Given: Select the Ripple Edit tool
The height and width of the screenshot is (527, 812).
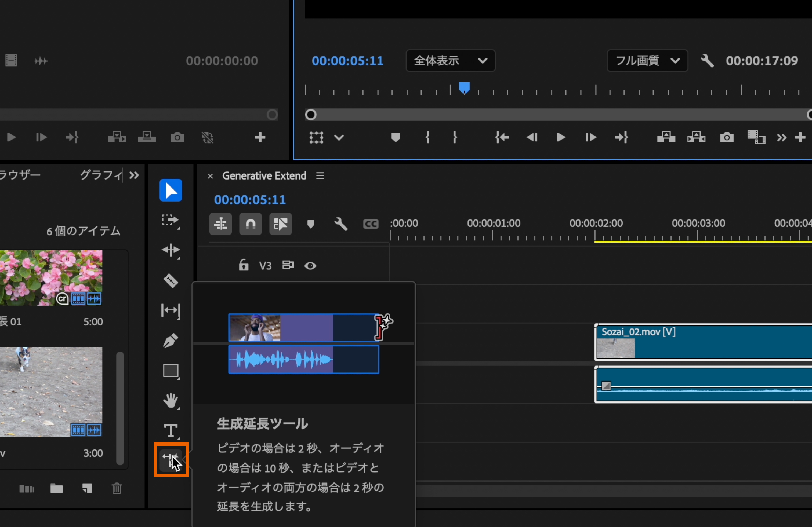Looking at the screenshot, I should click(171, 250).
